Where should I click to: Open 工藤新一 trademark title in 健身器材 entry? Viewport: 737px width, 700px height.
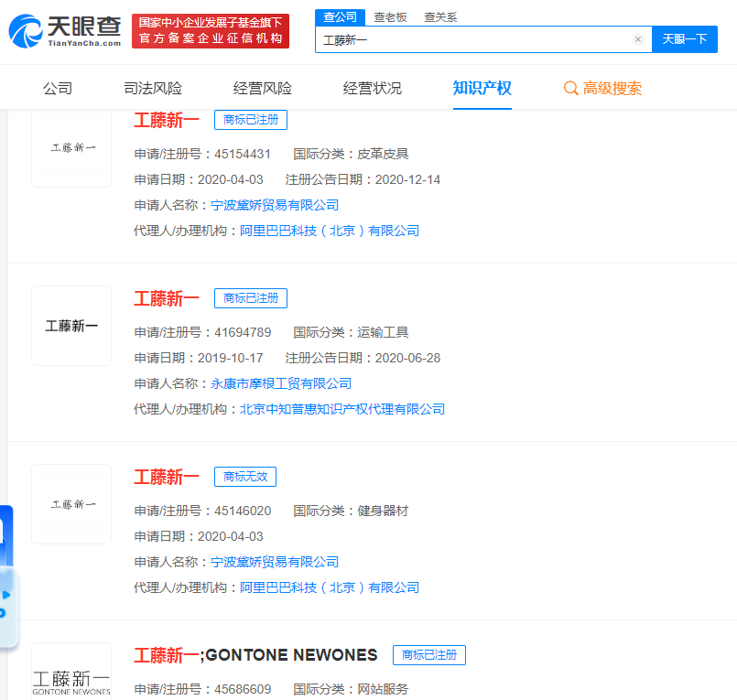pos(167,477)
